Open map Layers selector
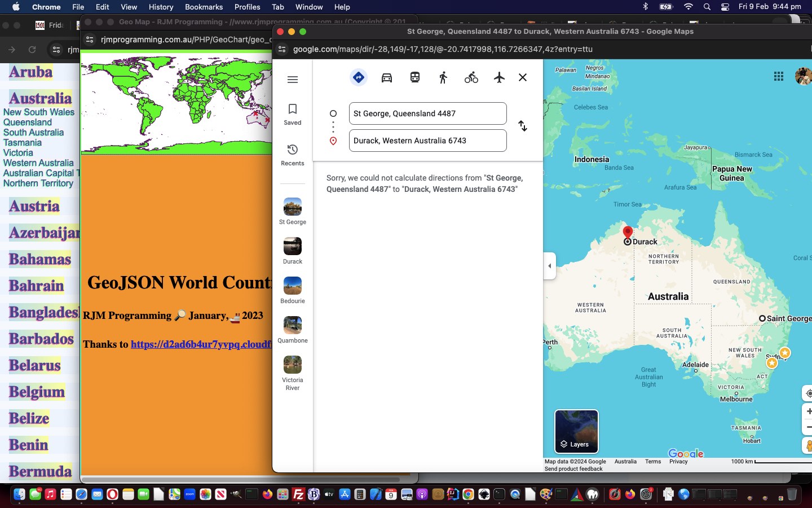Image resolution: width=812 pixels, height=508 pixels. pos(576,431)
